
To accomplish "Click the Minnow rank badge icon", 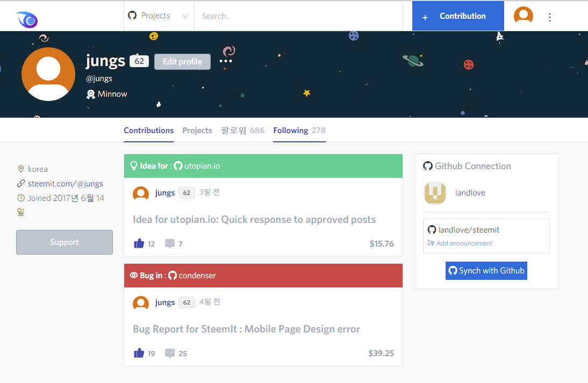I will pyautogui.click(x=90, y=94).
